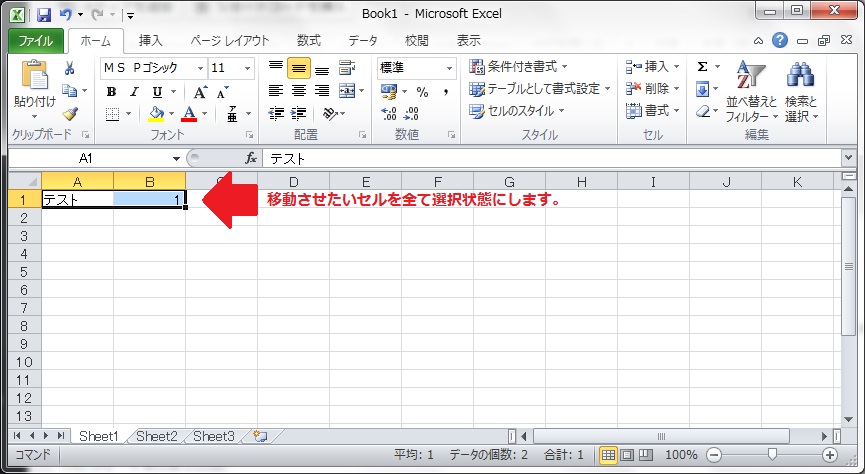
Task: Click the zoom slider handle
Action: (772, 455)
